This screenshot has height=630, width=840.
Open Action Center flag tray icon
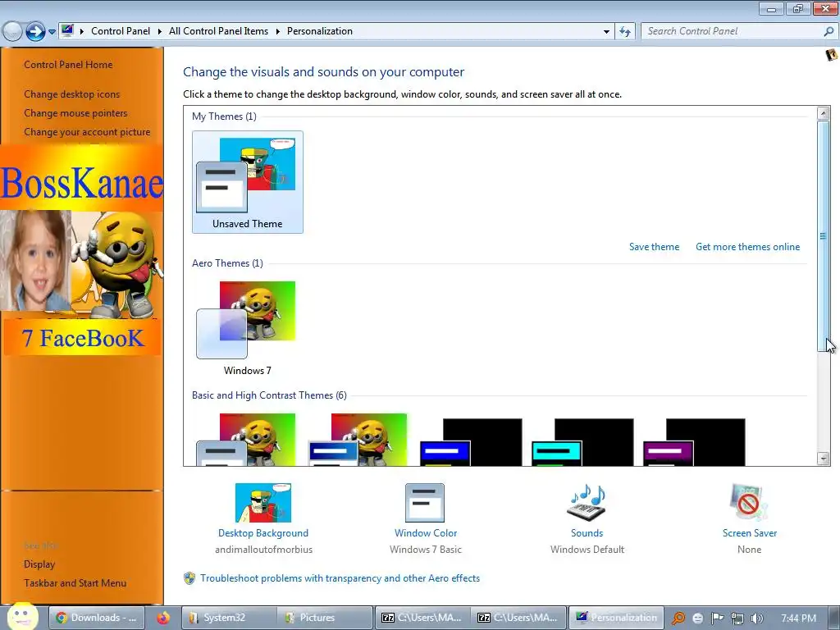pyautogui.click(x=717, y=619)
